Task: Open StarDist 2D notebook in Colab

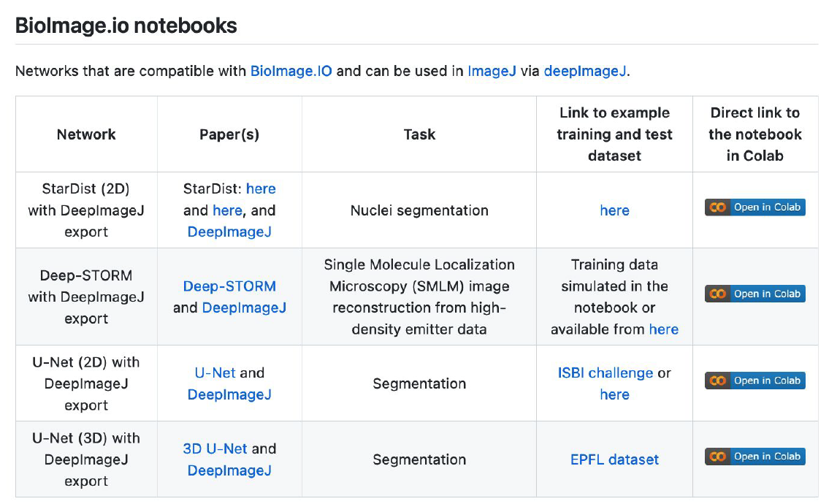Action: pyautogui.click(x=754, y=207)
